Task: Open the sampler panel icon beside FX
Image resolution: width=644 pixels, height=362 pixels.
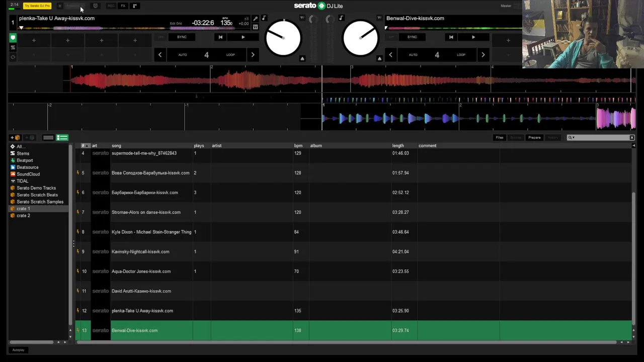Action: pos(135,6)
